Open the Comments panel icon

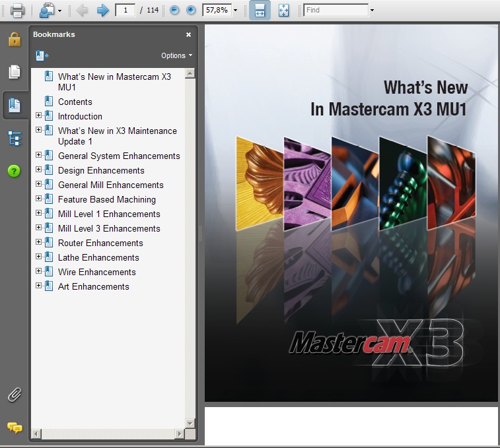click(x=15, y=428)
